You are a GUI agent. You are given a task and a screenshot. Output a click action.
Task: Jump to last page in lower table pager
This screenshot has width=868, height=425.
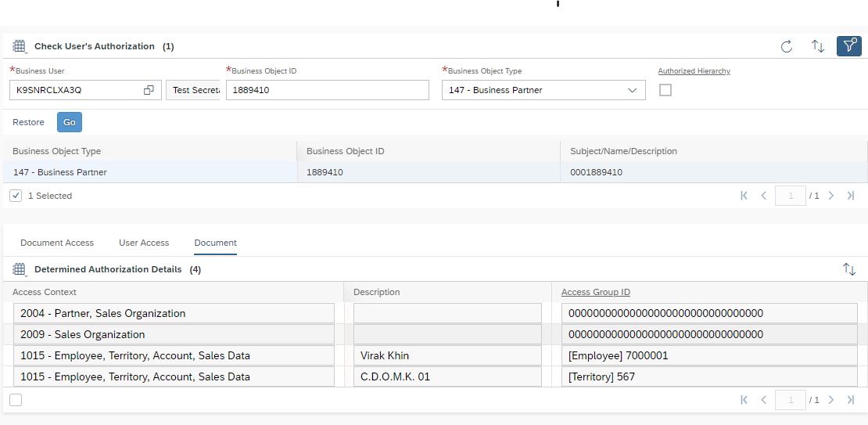[x=851, y=400]
